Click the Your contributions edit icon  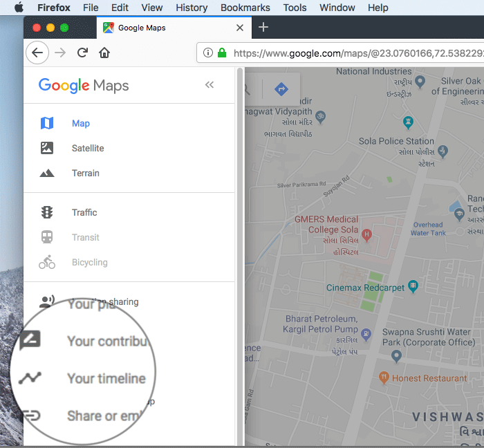tap(30, 340)
